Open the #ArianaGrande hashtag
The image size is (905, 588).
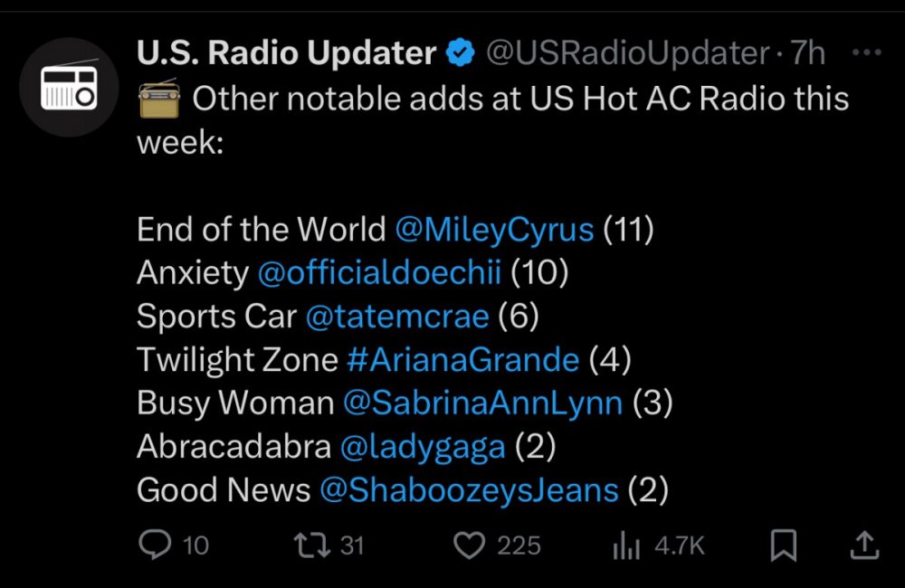click(x=462, y=360)
